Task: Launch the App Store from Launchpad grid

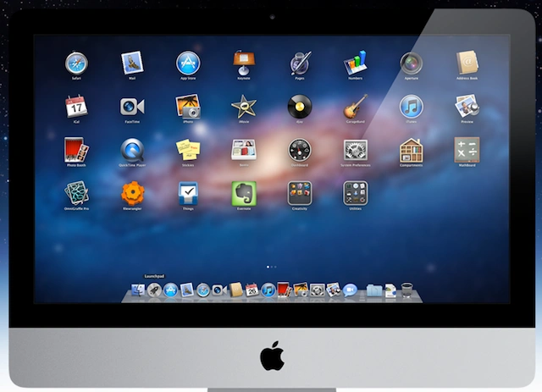Action: [x=188, y=63]
